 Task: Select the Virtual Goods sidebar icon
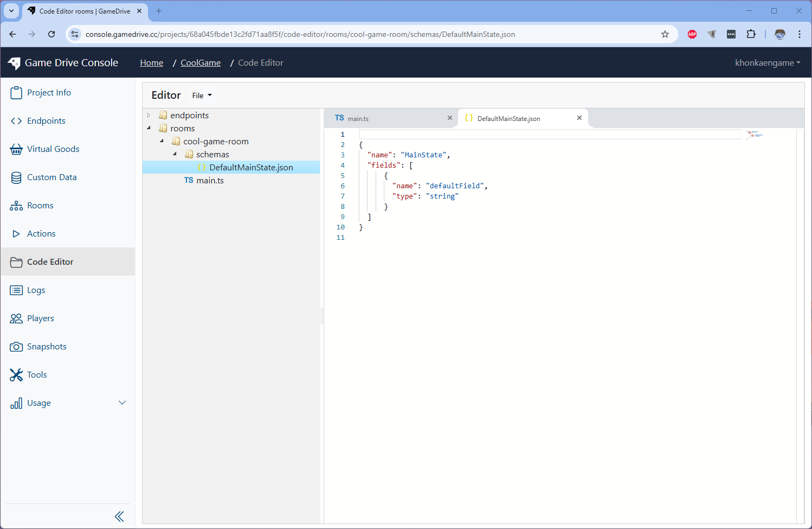(16, 149)
